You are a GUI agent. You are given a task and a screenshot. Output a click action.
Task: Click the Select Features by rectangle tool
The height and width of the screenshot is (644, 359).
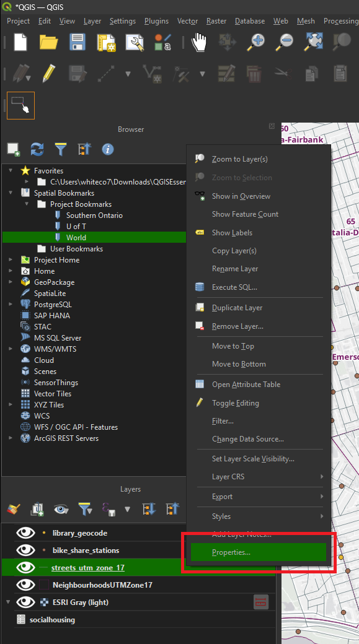[x=20, y=105]
